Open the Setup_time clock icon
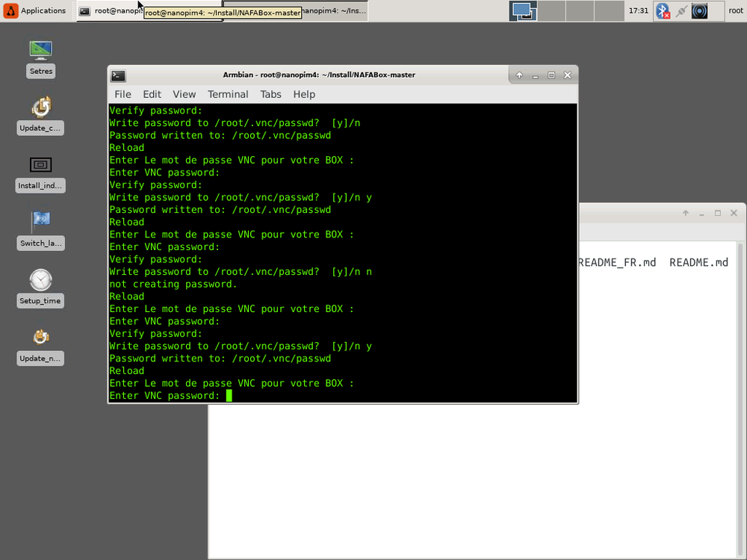This screenshot has width=747, height=560. coord(40,280)
